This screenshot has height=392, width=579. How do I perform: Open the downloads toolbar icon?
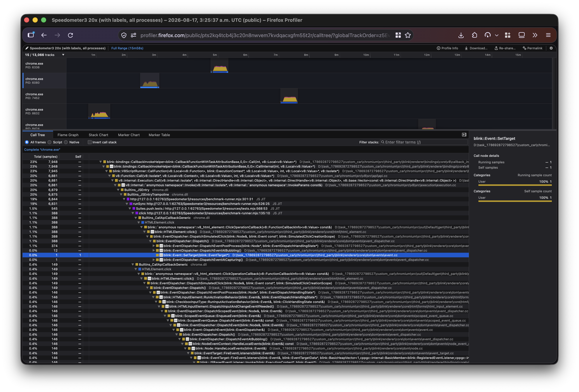click(461, 35)
